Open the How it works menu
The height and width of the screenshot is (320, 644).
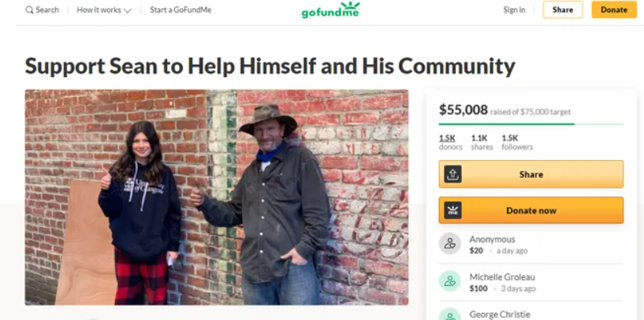tap(104, 10)
